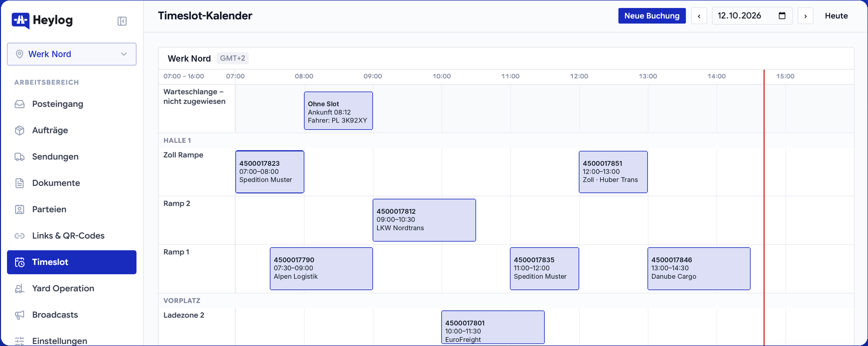Click the GMT+2 timezone badge
The width and height of the screenshot is (868, 346).
coord(233,58)
